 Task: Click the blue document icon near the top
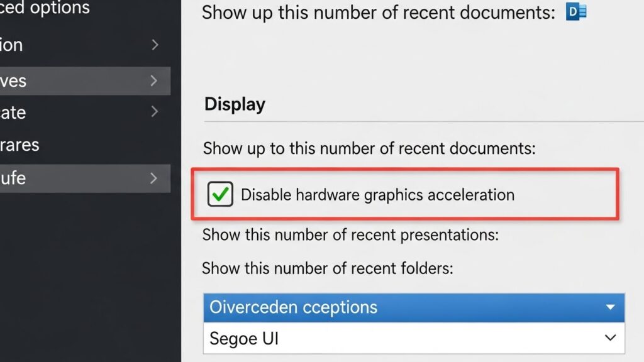point(576,12)
